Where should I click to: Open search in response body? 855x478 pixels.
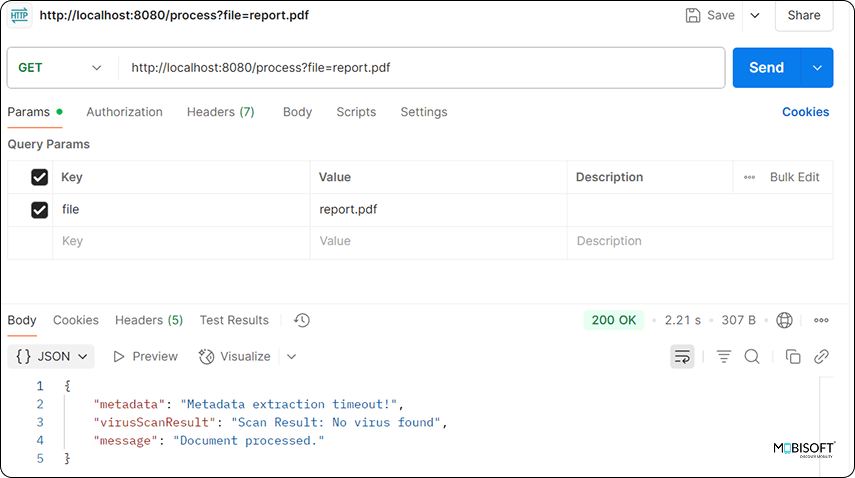pyautogui.click(x=752, y=356)
